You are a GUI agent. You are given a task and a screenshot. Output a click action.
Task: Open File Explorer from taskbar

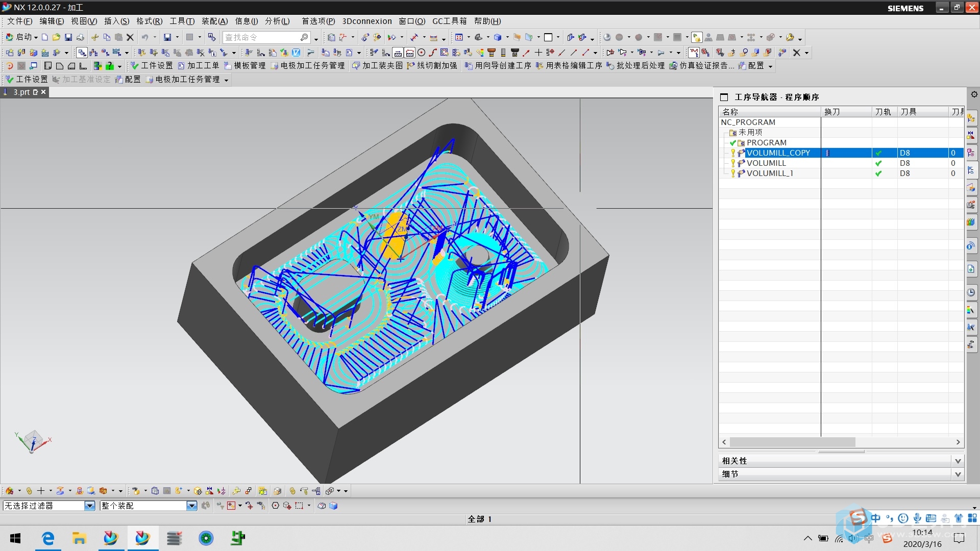click(79, 538)
